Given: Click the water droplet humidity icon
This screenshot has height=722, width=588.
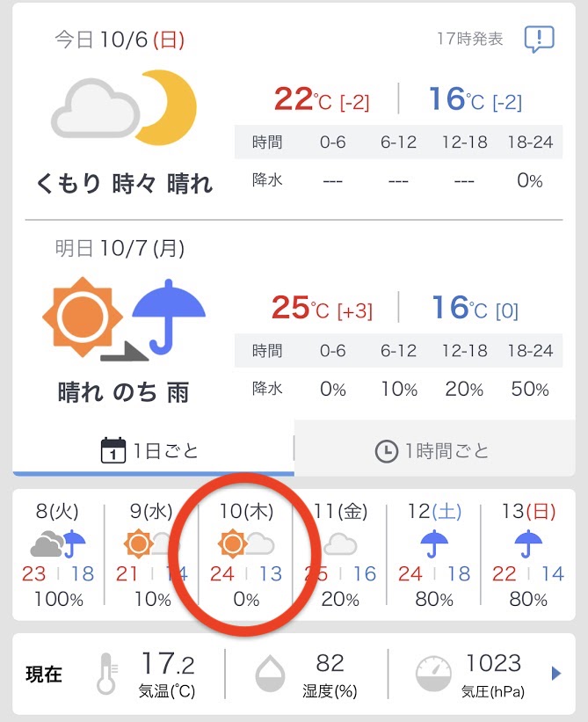Looking at the screenshot, I should tap(270, 675).
